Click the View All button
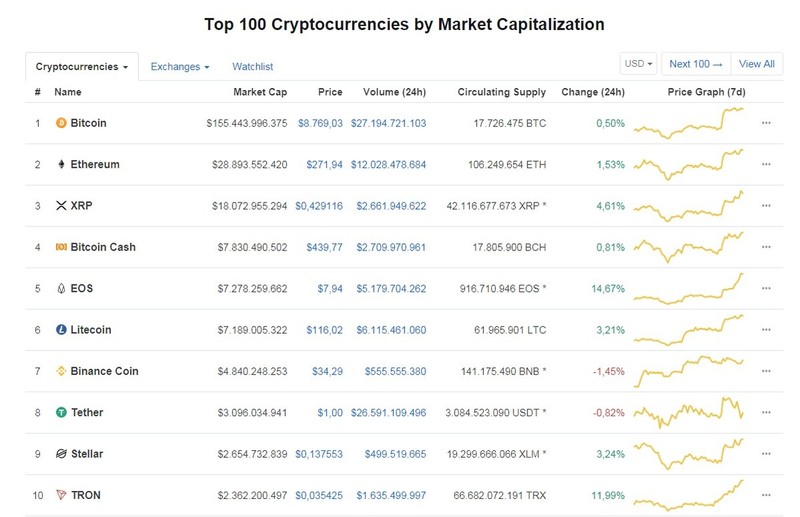 pos(757,64)
